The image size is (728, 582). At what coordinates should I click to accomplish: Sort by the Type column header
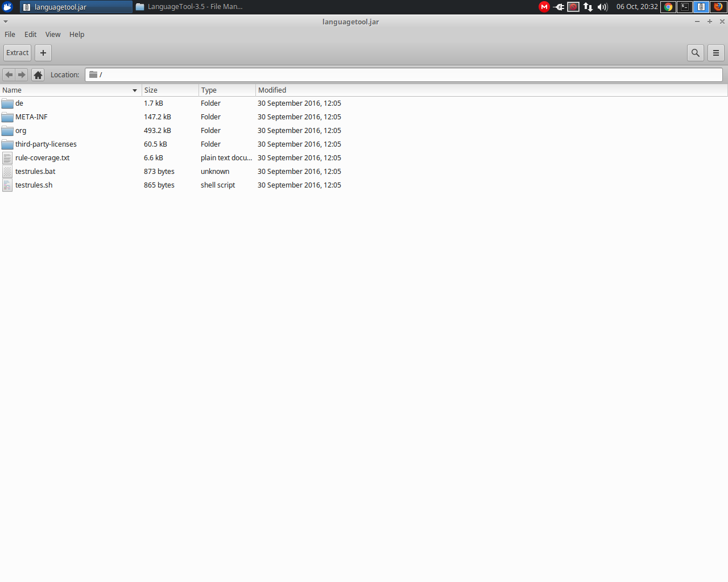[x=227, y=90]
